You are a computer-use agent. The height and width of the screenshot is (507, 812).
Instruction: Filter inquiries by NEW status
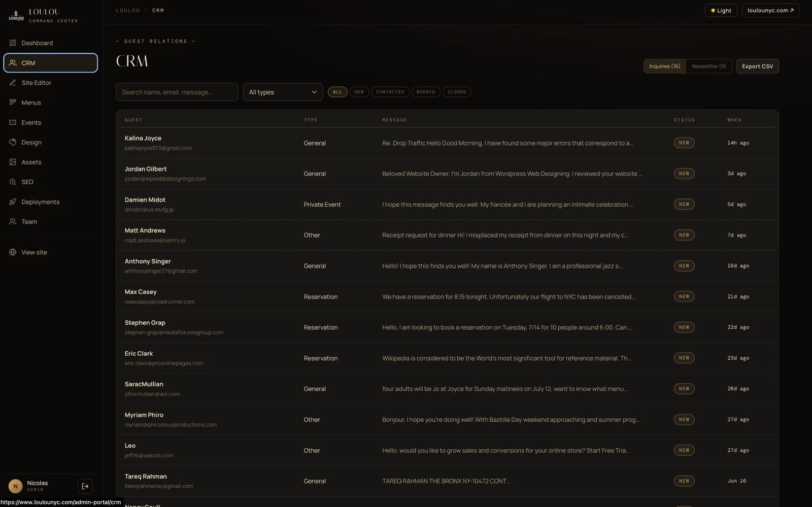[x=359, y=92]
